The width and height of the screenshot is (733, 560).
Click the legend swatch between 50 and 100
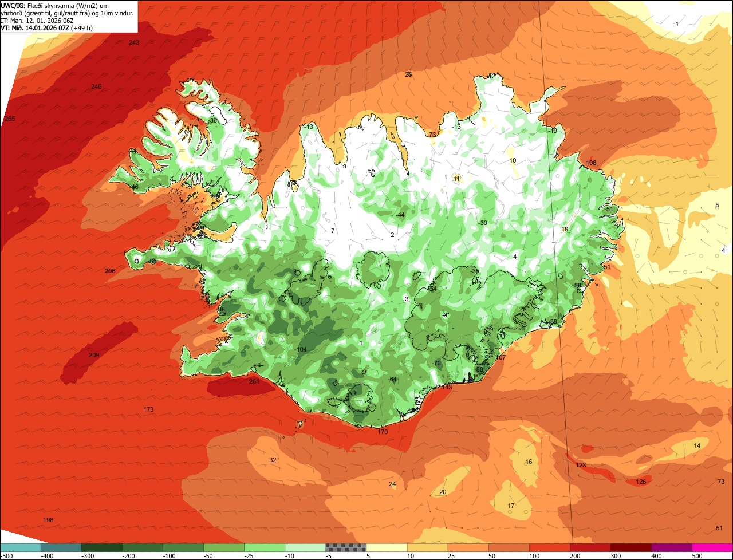click(509, 547)
